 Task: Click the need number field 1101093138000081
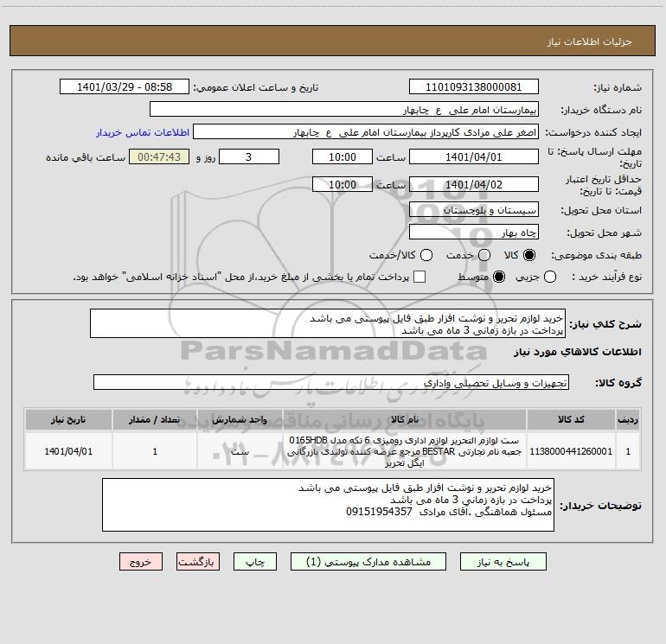474,87
